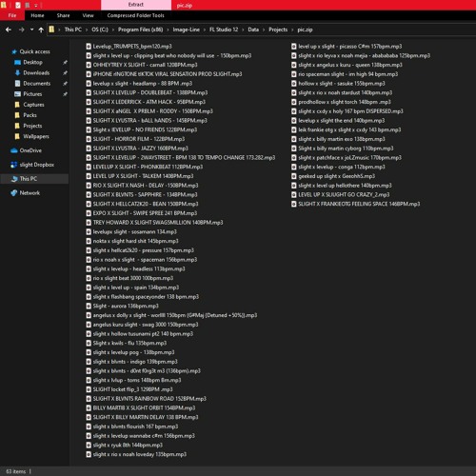
Task: Click mp3 icon for iPHONE rINGTONE tIKTOK file
Action: tap(89, 74)
